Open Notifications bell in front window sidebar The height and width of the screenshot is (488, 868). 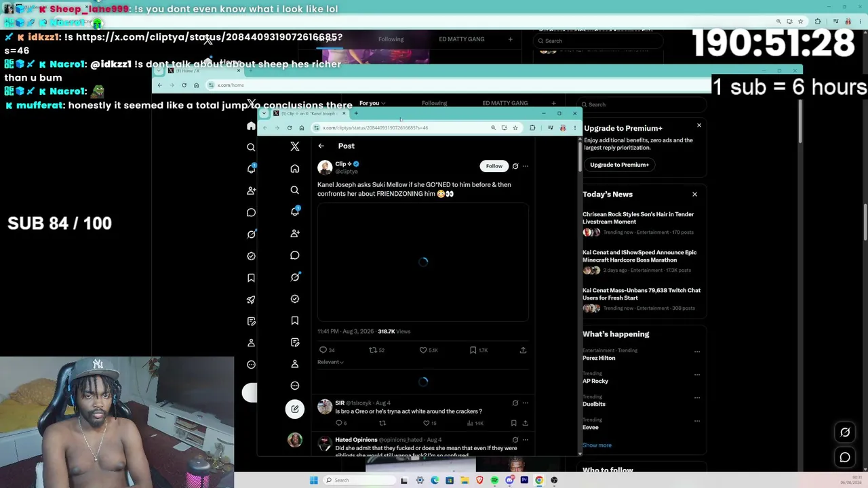point(294,212)
